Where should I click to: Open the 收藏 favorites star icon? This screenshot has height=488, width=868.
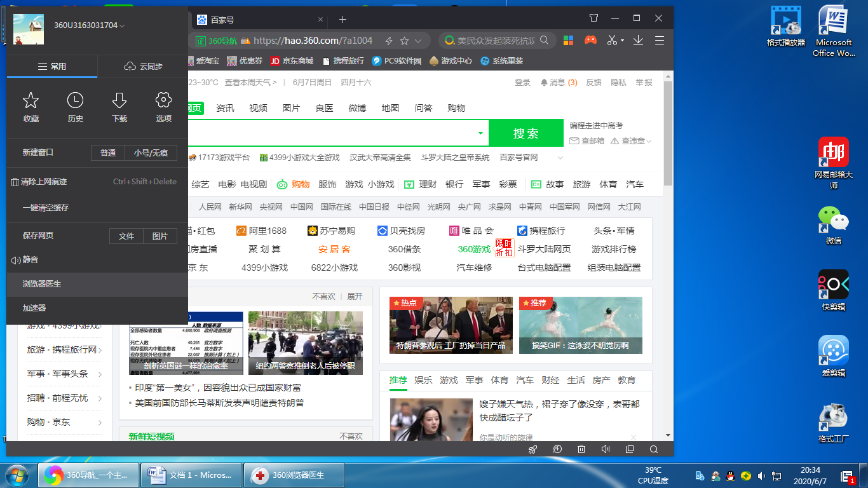click(31, 100)
